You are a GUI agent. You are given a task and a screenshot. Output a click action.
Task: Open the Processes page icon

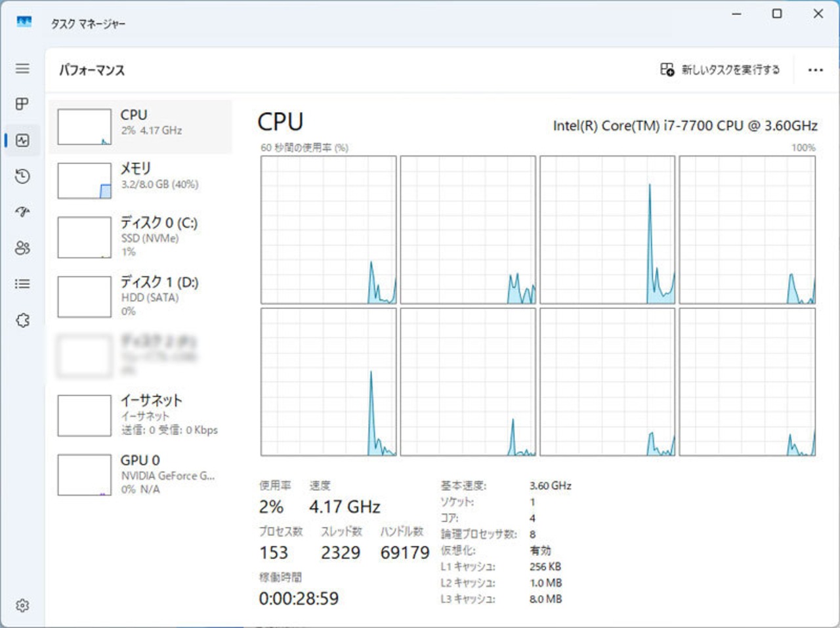(22, 104)
